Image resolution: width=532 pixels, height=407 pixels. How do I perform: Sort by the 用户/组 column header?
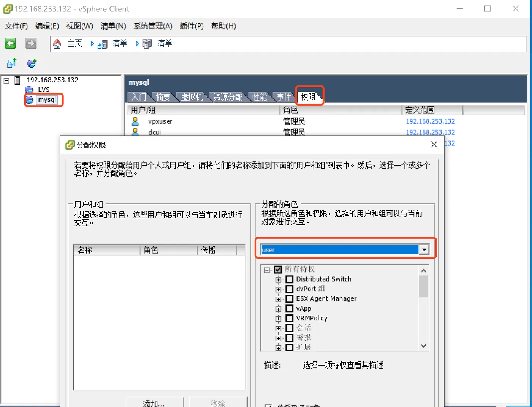(x=204, y=110)
